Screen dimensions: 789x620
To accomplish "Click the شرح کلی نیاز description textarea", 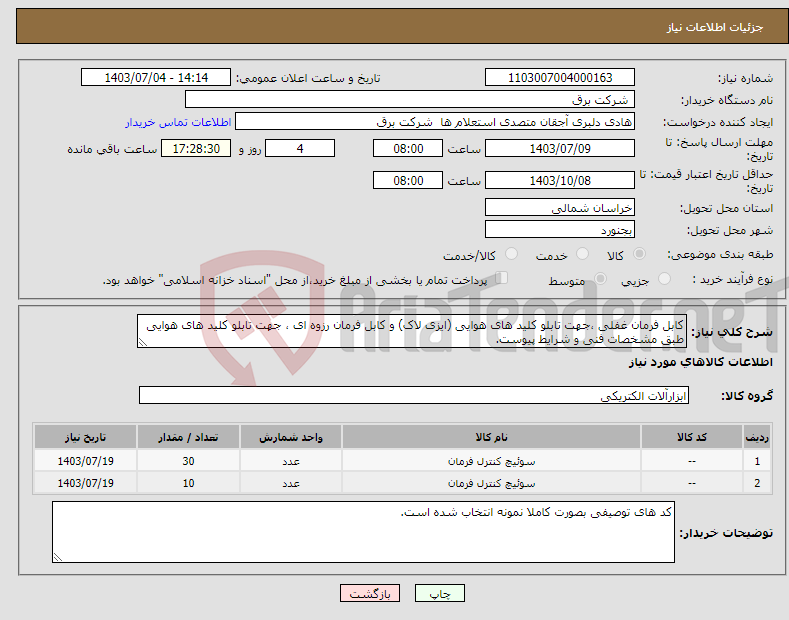I will (x=412, y=332).
